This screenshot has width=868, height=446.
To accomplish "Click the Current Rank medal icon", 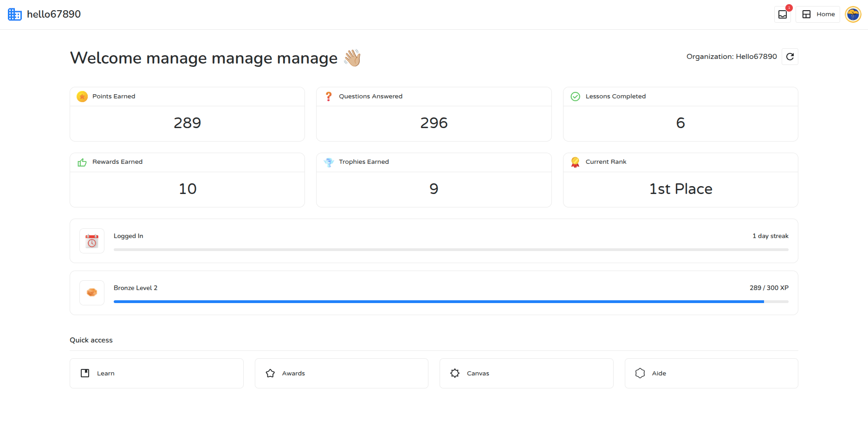I will (575, 162).
